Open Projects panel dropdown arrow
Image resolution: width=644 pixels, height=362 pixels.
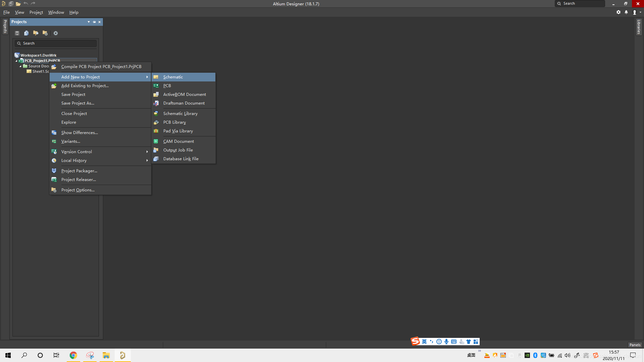[x=89, y=22]
